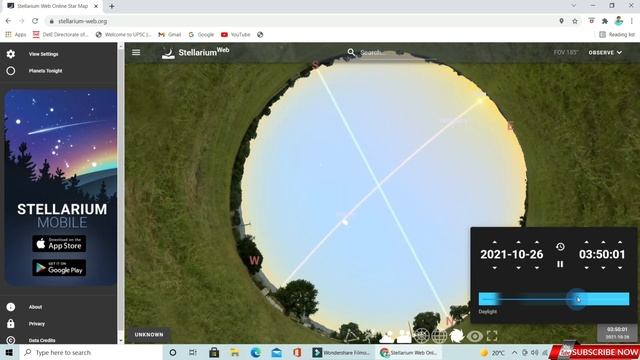640x360 pixels.
Task: Click the sidebar vertical scrollbar
Action: click(120, 193)
